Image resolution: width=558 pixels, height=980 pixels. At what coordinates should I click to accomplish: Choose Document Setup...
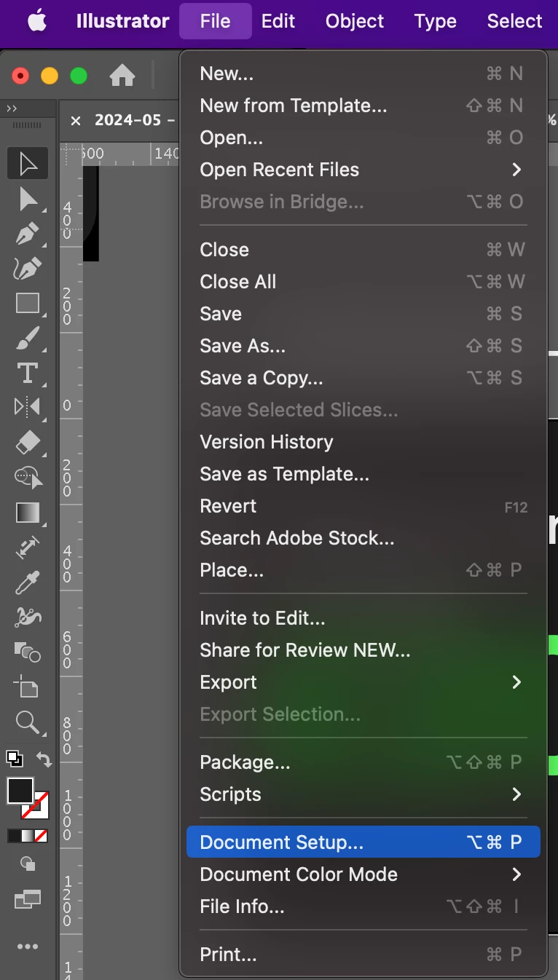click(x=363, y=842)
